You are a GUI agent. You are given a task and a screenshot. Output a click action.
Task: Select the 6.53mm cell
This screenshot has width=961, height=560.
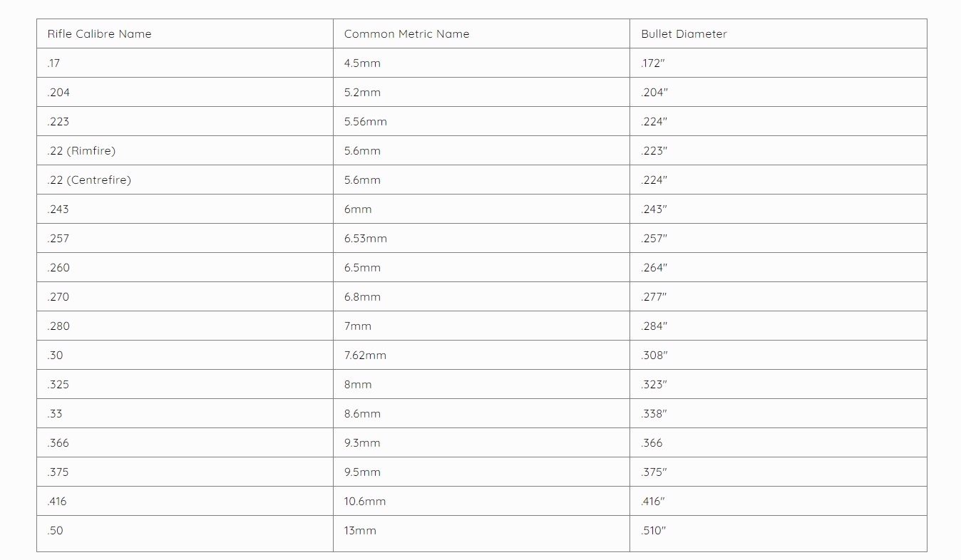pyautogui.click(x=365, y=239)
